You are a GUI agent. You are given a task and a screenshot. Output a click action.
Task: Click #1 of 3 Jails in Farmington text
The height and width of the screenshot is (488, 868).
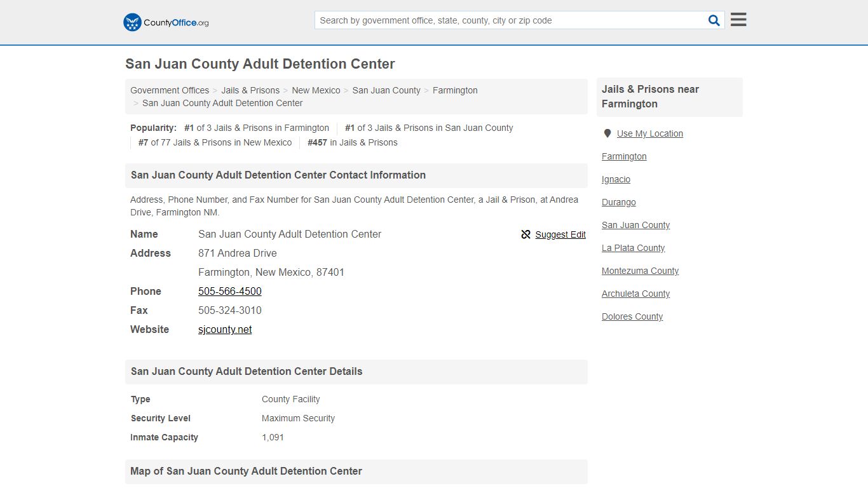click(257, 128)
